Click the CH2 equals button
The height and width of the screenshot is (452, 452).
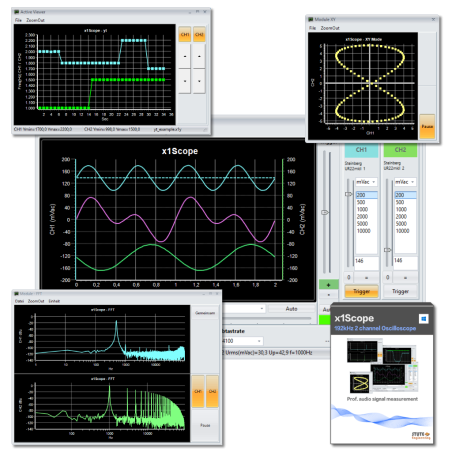(405, 277)
